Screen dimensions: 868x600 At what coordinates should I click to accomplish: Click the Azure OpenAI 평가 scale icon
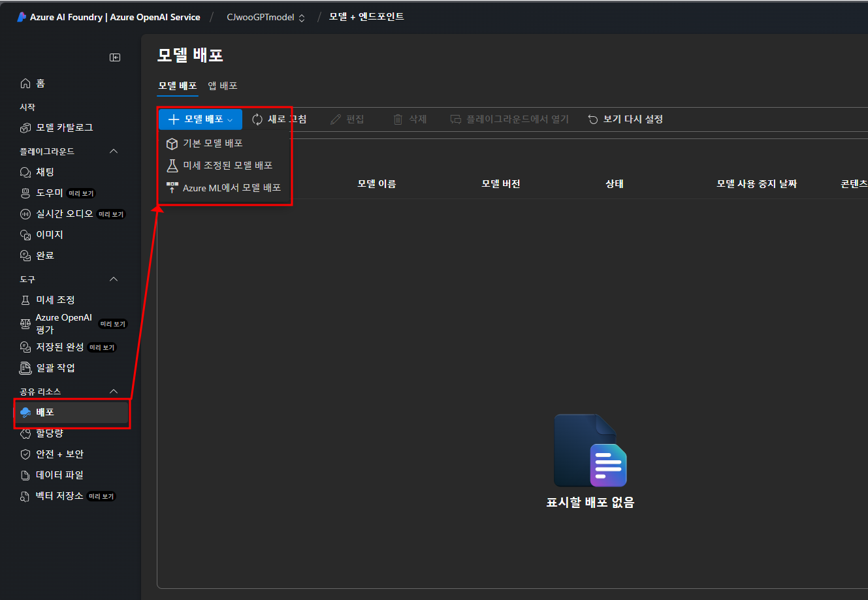pyautogui.click(x=25, y=323)
